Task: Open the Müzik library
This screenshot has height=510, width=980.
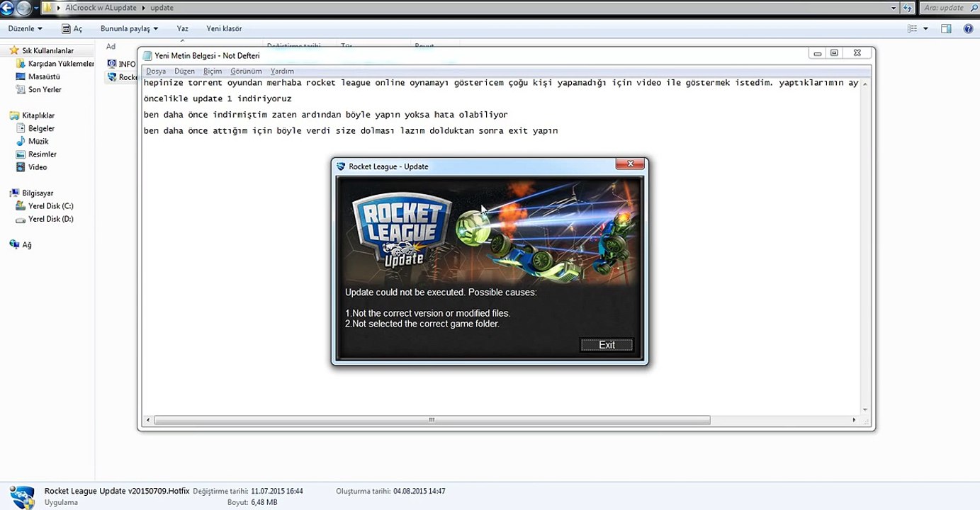Action: [x=38, y=141]
